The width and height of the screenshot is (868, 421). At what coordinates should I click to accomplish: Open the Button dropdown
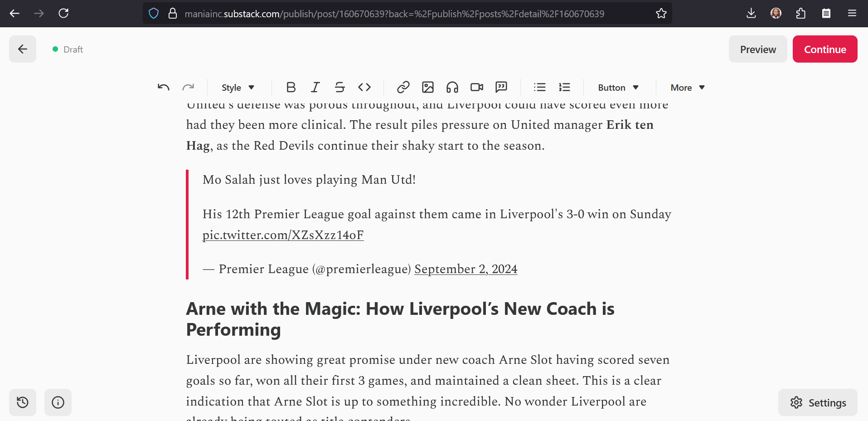[x=618, y=88]
